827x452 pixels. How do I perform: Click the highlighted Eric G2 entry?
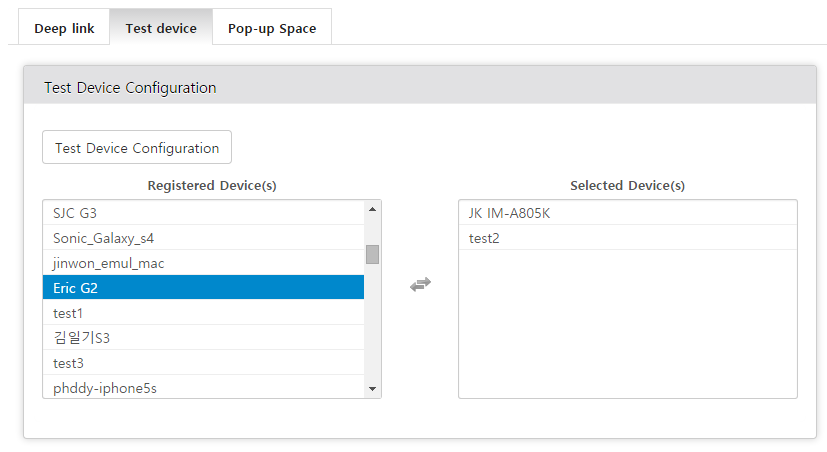tap(204, 287)
